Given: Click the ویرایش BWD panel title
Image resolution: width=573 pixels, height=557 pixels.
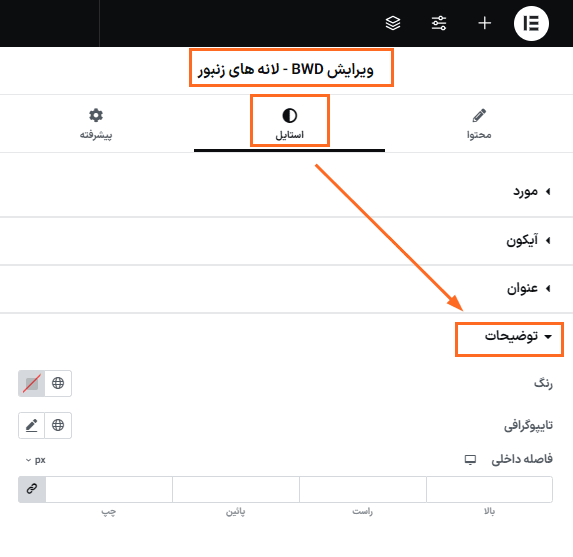Looking at the screenshot, I should 286,69.
